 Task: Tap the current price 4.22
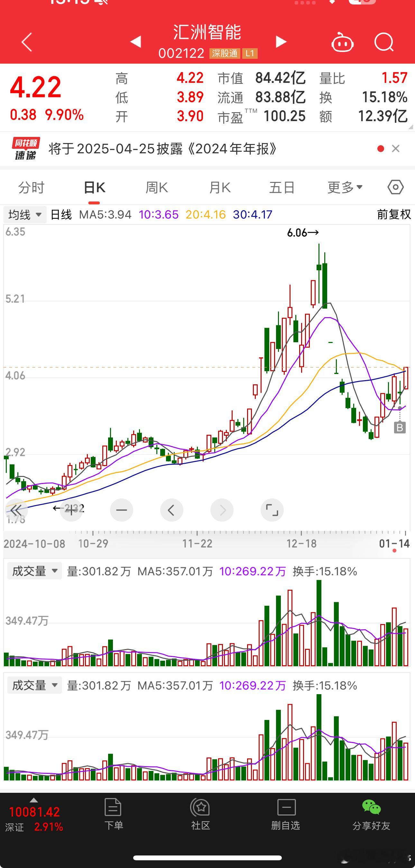35,87
